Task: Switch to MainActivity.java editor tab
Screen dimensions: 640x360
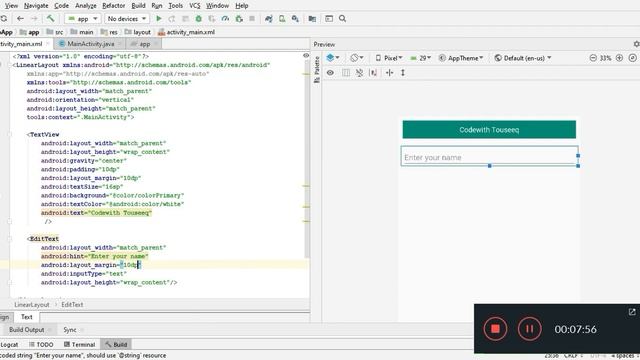Action: [x=90, y=44]
